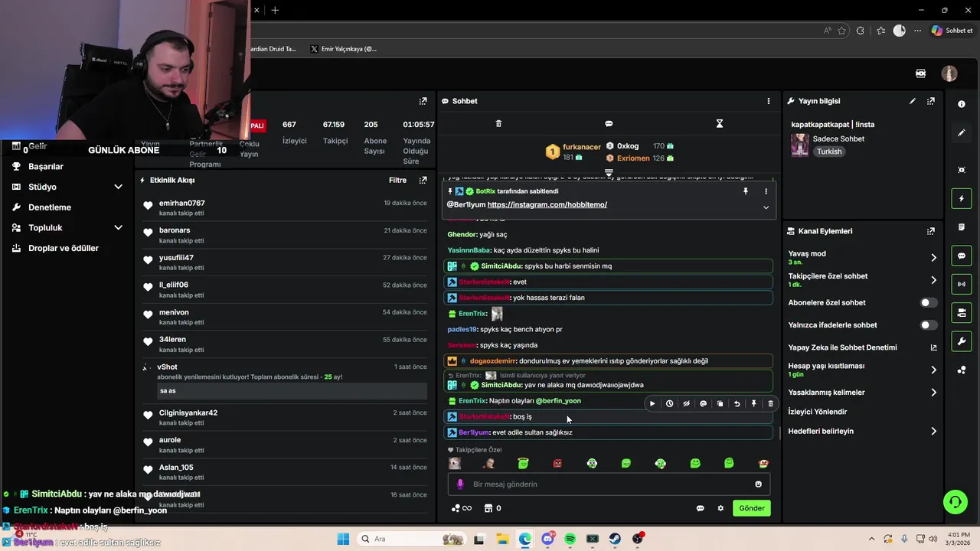Copy message using the copy icon
980x551 pixels.
pyautogui.click(x=720, y=403)
